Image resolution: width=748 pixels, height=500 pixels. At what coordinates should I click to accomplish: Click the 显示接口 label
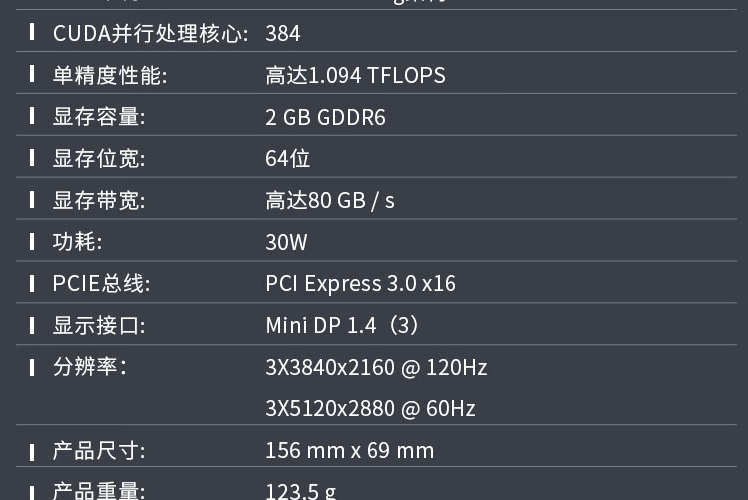pyautogui.click(x=99, y=326)
